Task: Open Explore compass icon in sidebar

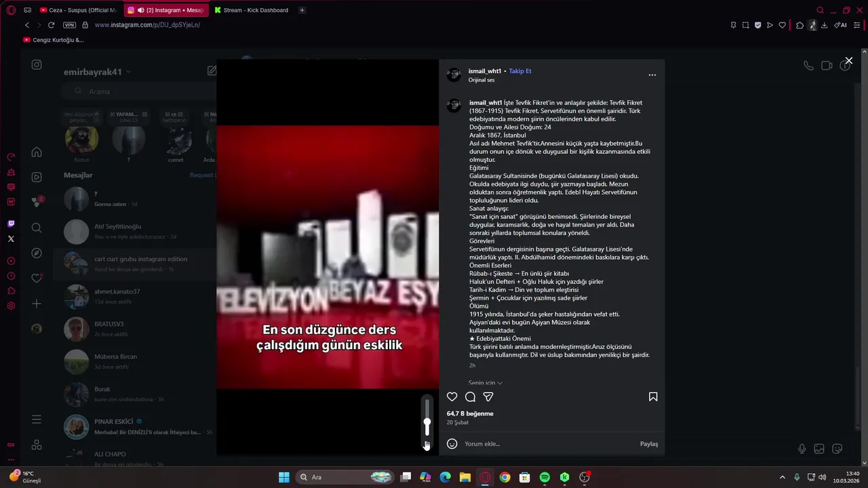Action: click(x=37, y=253)
